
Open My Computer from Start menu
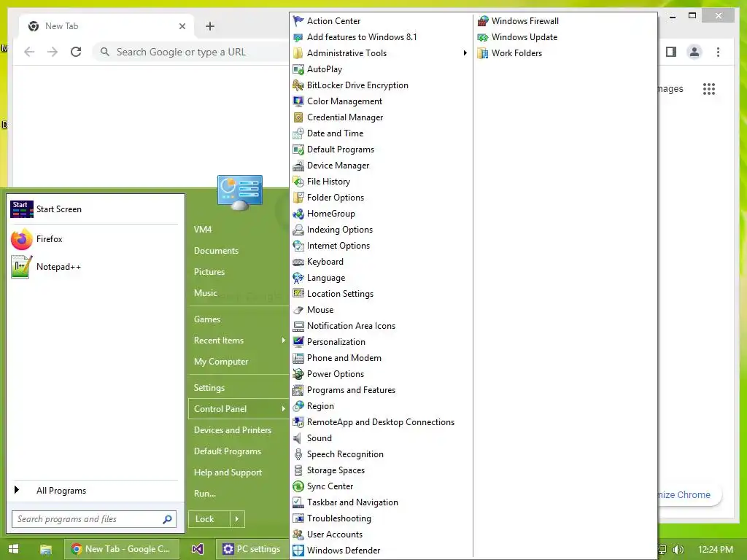click(221, 362)
